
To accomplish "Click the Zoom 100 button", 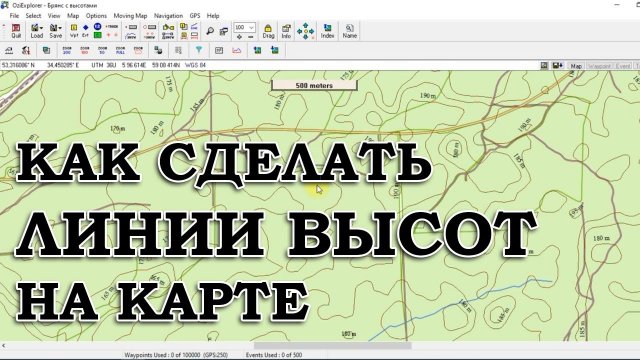I will click(x=84, y=50).
